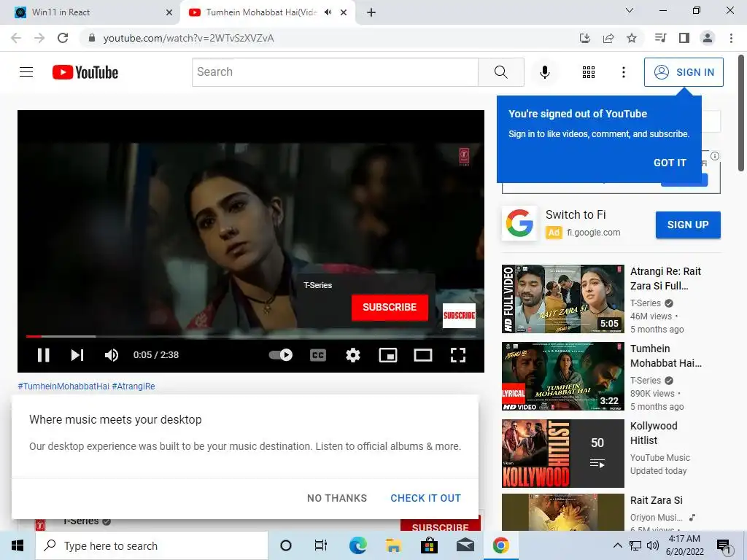The width and height of the screenshot is (747, 560).
Task: Open the Tumhein Mohabbat Hai lyrical thumbnail
Action: tap(562, 376)
